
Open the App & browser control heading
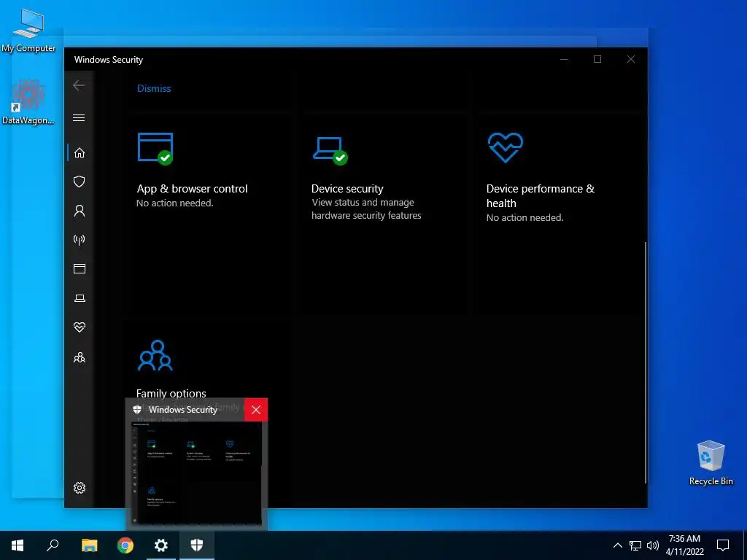(x=192, y=189)
